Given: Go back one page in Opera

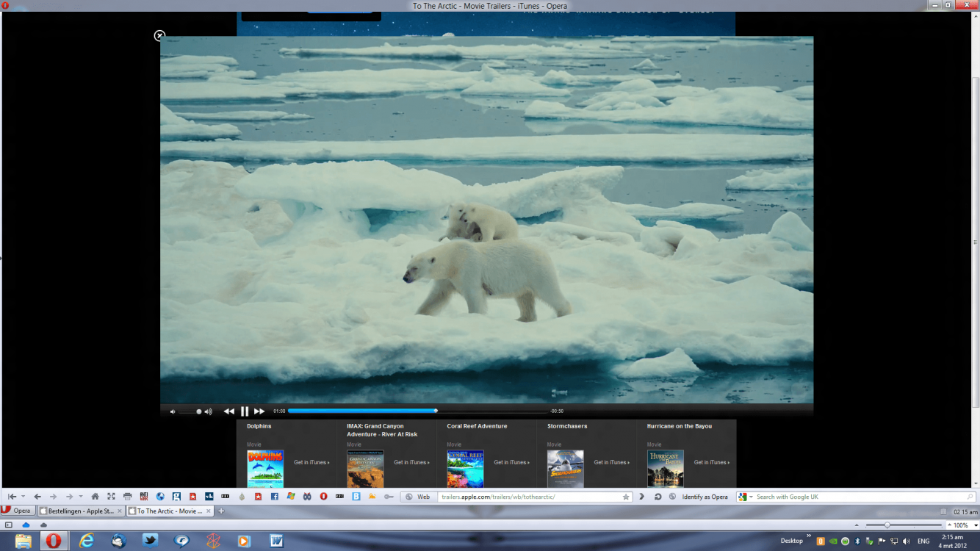Looking at the screenshot, I should [x=37, y=497].
